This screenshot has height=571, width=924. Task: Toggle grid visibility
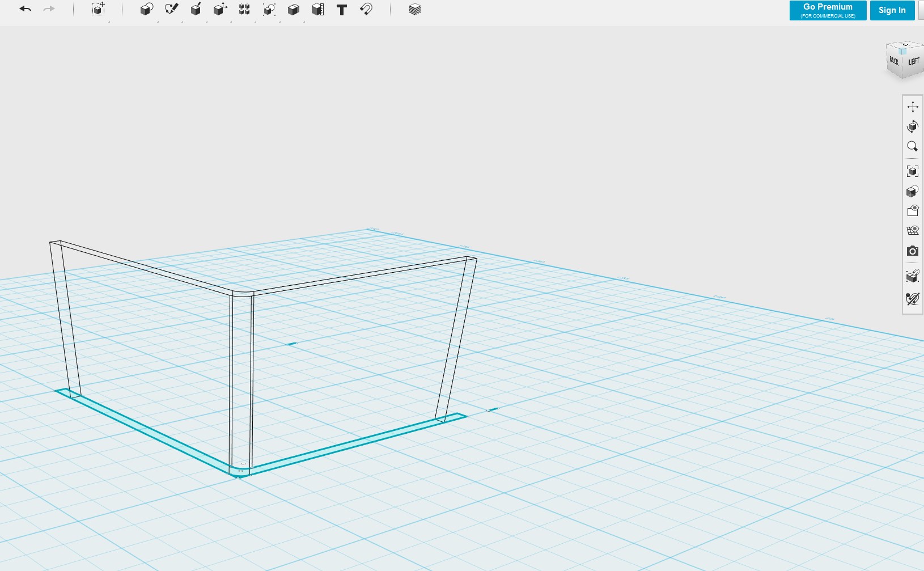point(913,231)
